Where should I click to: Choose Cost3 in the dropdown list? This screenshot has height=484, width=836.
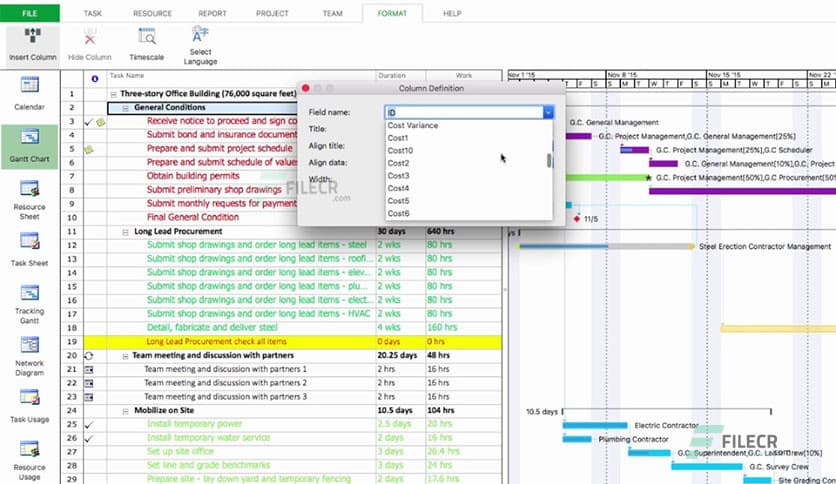(398, 176)
